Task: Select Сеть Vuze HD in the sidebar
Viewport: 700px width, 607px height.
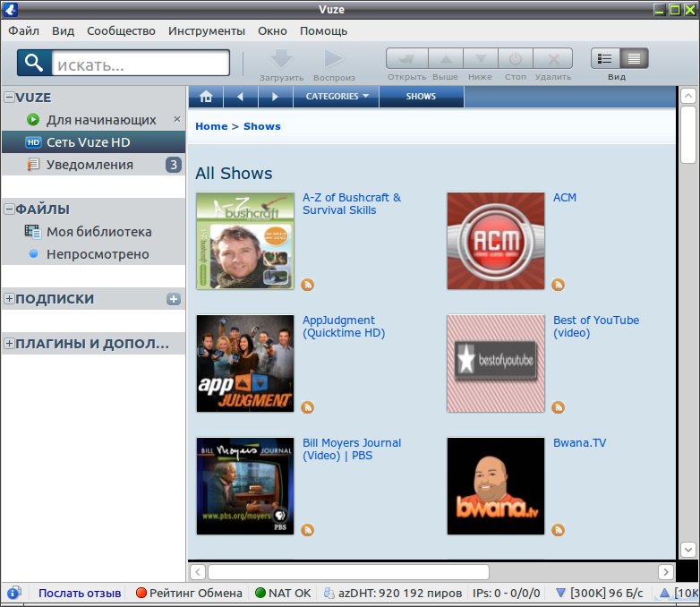Action: click(93, 142)
